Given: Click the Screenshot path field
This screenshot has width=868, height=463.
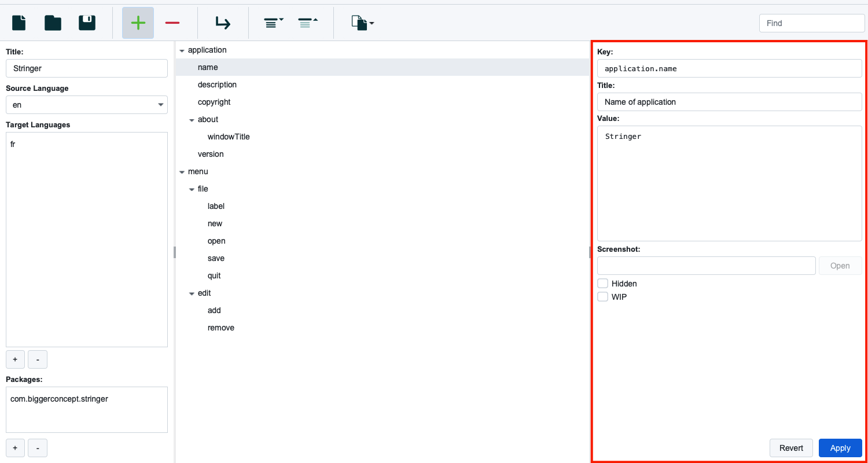Looking at the screenshot, I should (707, 266).
